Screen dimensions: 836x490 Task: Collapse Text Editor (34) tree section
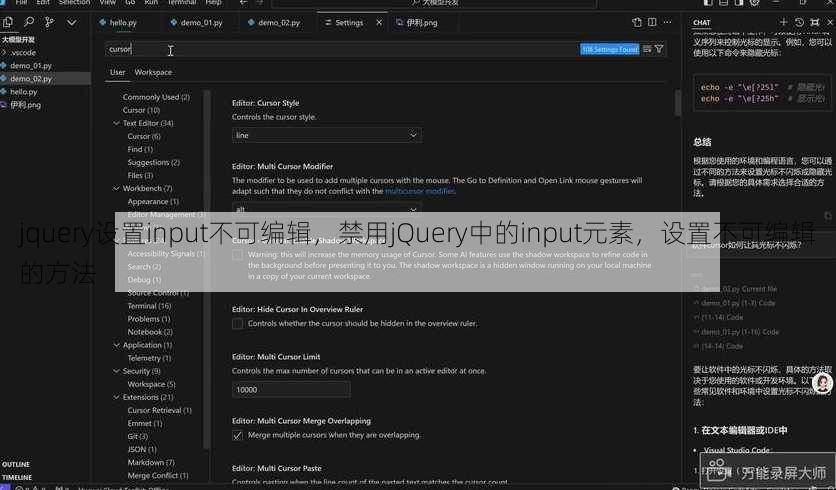(x=116, y=123)
